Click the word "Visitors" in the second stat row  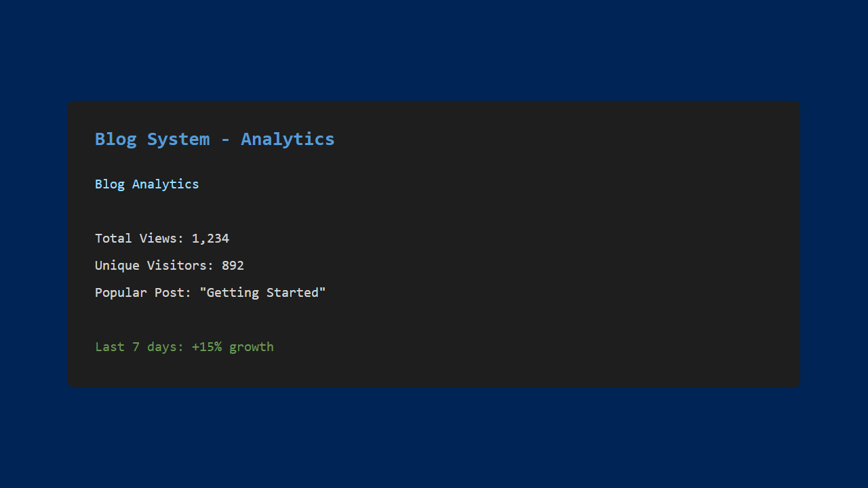[176, 266]
